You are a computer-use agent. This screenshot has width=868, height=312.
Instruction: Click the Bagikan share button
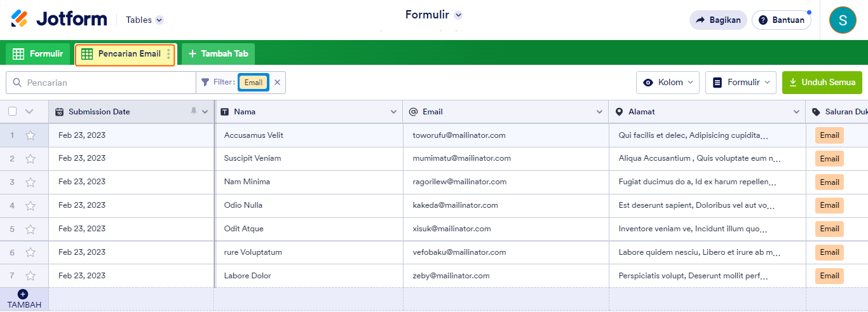[x=718, y=20]
